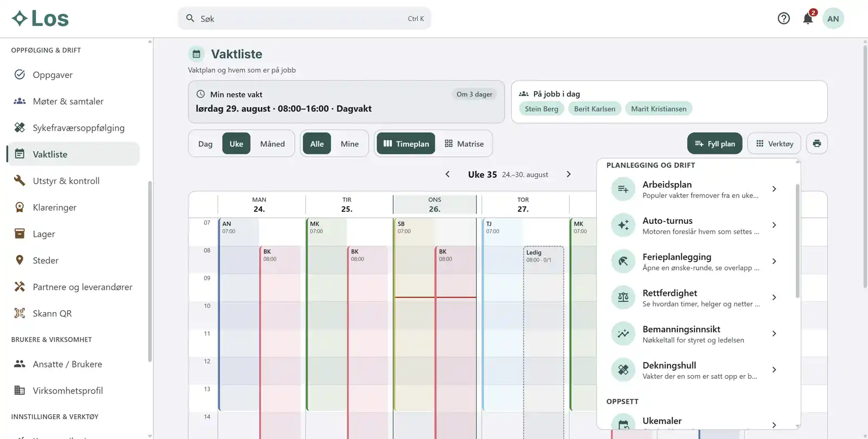The width and height of the screenshot is (868, 439).
Task: Go to next week arrow
Action: 569,174
